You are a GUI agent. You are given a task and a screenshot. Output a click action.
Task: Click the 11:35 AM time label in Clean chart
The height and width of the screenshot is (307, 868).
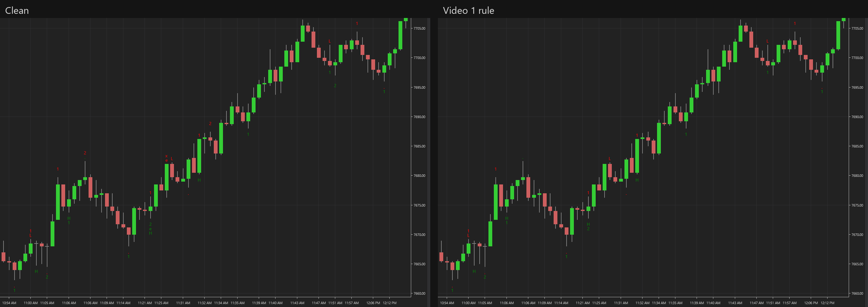238,303
